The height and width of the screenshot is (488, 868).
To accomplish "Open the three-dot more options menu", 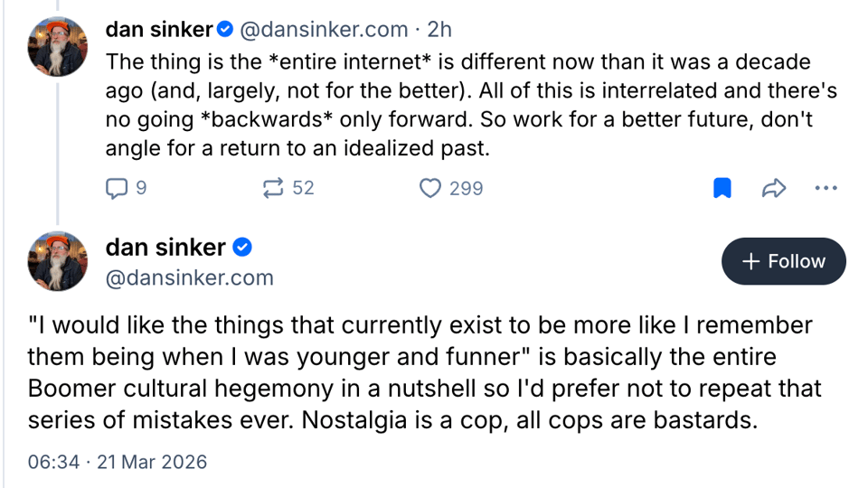I will click(x=826, y=188).
